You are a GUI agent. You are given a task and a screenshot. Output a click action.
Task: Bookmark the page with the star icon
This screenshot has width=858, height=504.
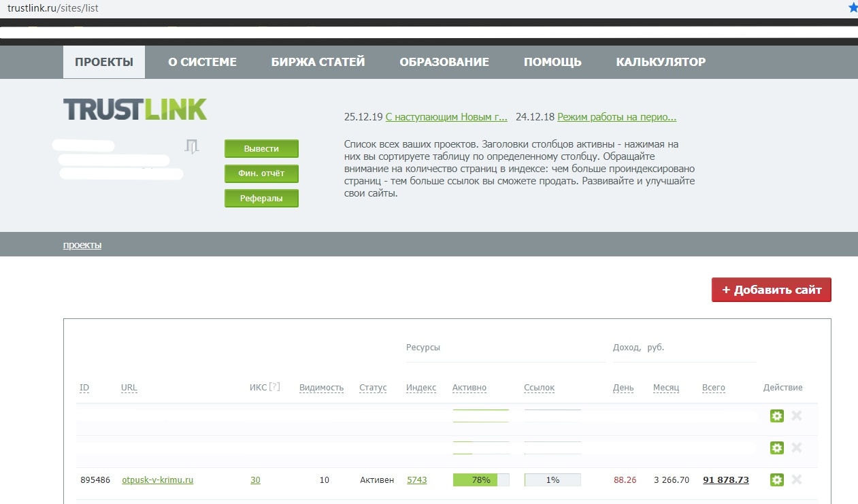(853, 8)
